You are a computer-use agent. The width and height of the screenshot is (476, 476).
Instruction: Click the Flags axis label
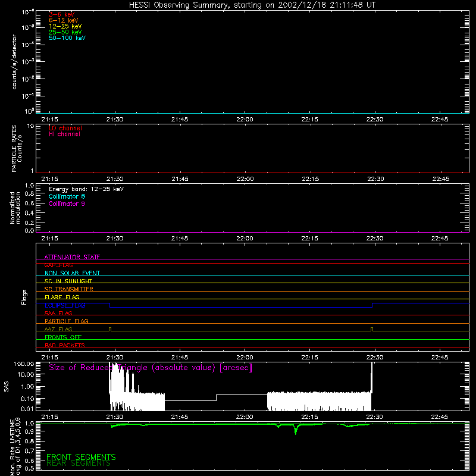click(24, 297)
